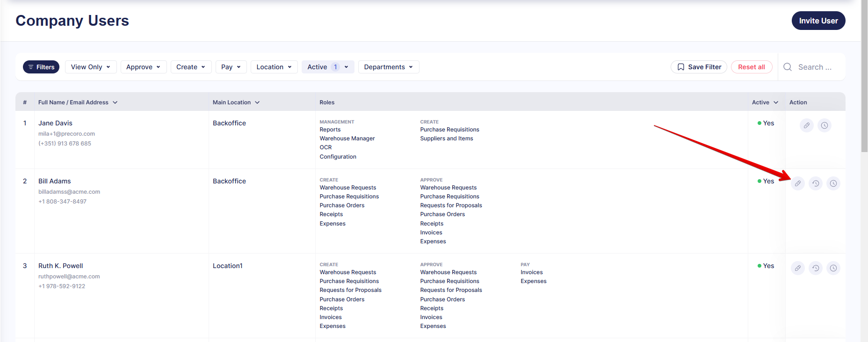This screenshot has width=868, height=342.
Task: Save the current filter
Action: (x=699, y=67)
